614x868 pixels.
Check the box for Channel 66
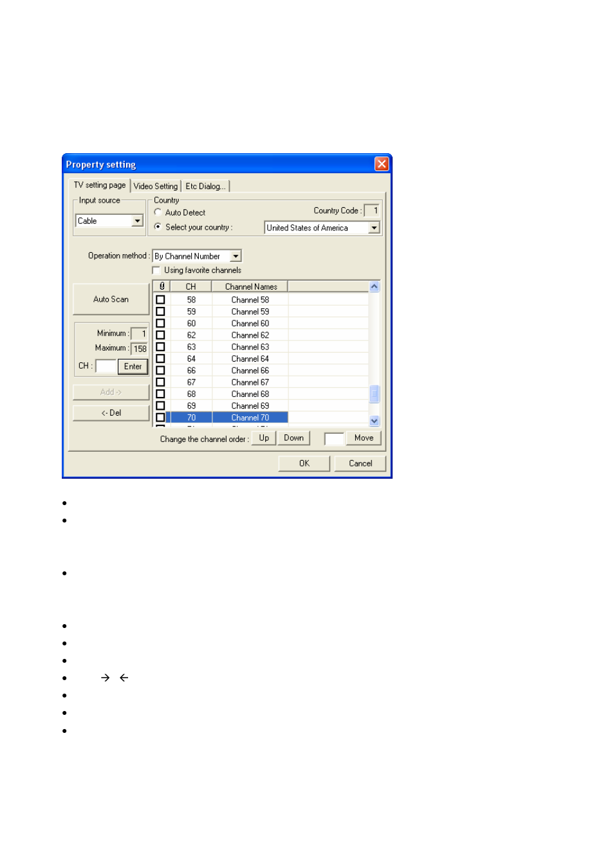pyautogui.click(x=161, y=371)
